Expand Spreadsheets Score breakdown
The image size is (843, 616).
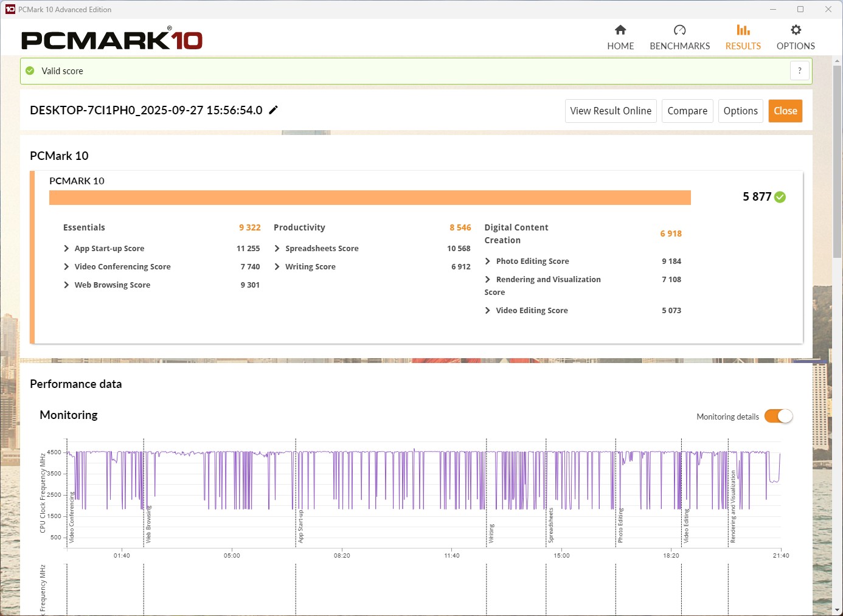277,249
